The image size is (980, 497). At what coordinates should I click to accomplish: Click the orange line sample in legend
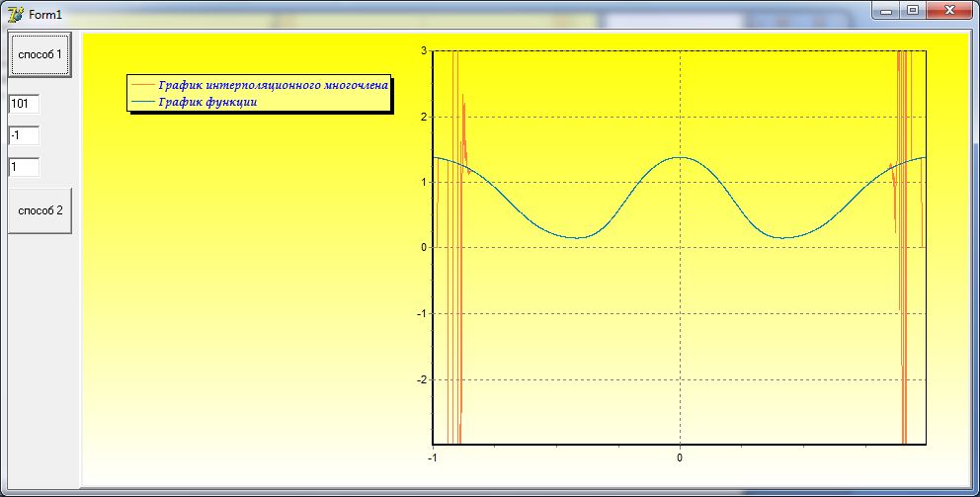(x=143, y=85)
